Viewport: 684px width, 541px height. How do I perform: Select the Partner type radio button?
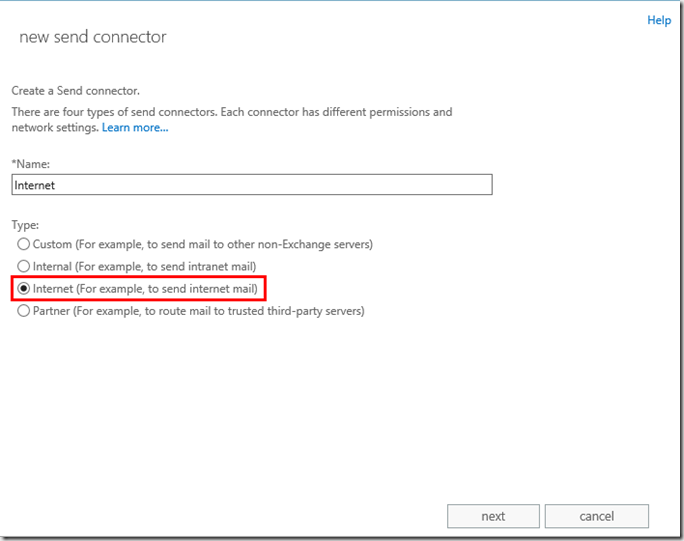tap(23, 311)
